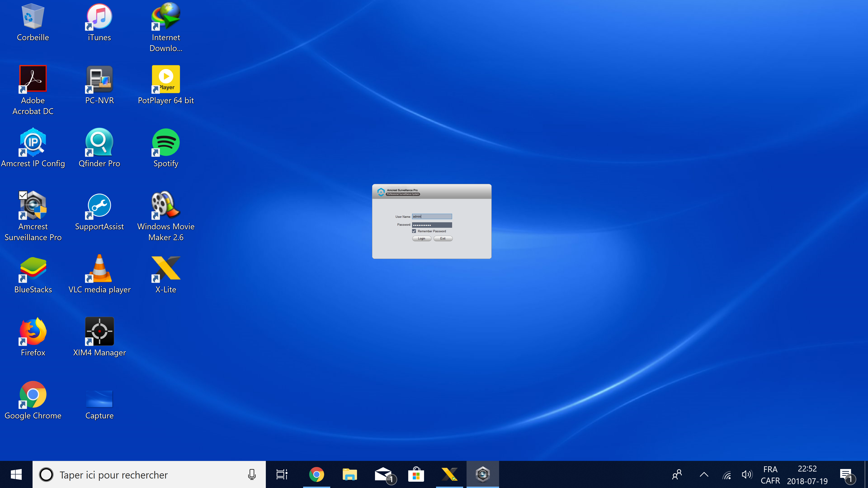Click the Exit button in login dialog

pyautogui.click(x=443, y=238)
